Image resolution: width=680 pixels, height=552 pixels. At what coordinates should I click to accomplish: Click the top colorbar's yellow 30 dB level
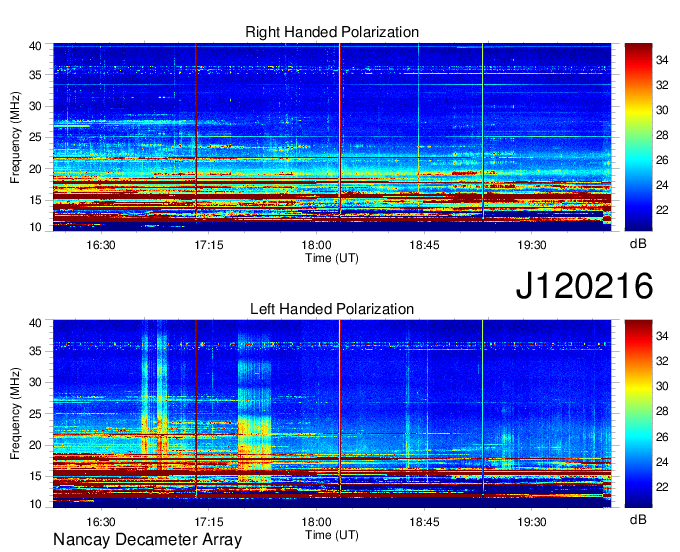pos(638,110)
